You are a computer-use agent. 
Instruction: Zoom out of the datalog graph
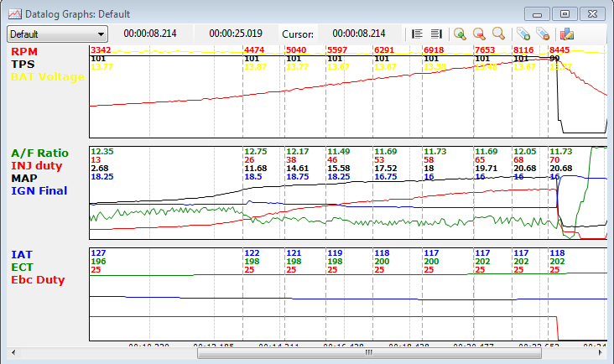point(479,34)
